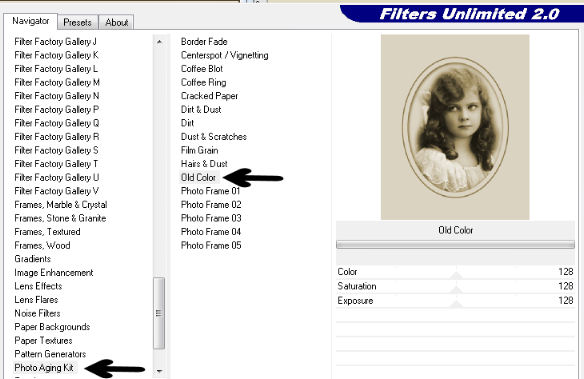Select Filter Factory Gallery L category
Screen dimensions: 584x379
pos(56,69)
